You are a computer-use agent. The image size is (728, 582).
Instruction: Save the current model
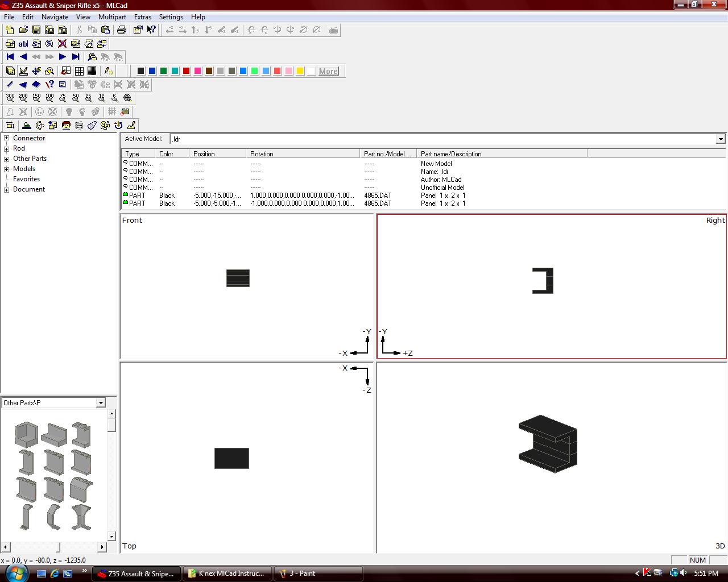click(x=36, y=30)
